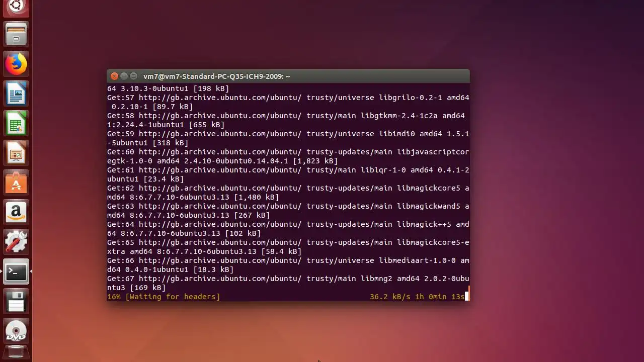Viewport: 644px width, 362px height.
Task: Click the '36.2 kB/s 1h 0min 13s' speed text
Action: click(x=417, y=297)
